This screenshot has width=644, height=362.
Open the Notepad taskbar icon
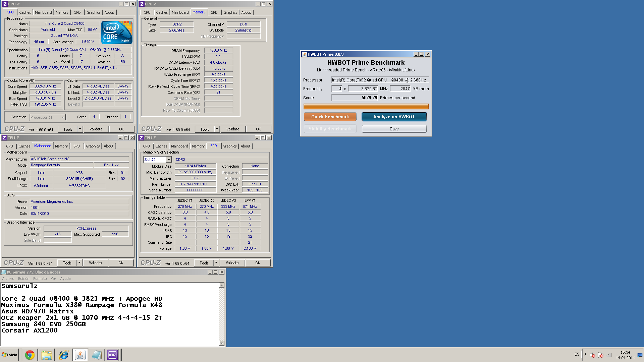96,355
